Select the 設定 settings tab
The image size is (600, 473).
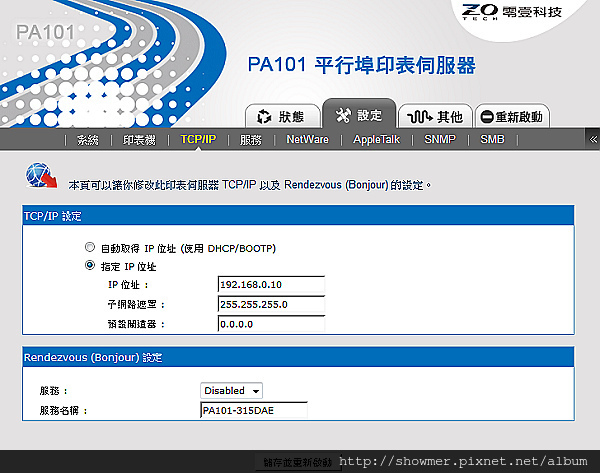(x=359, y=114)
